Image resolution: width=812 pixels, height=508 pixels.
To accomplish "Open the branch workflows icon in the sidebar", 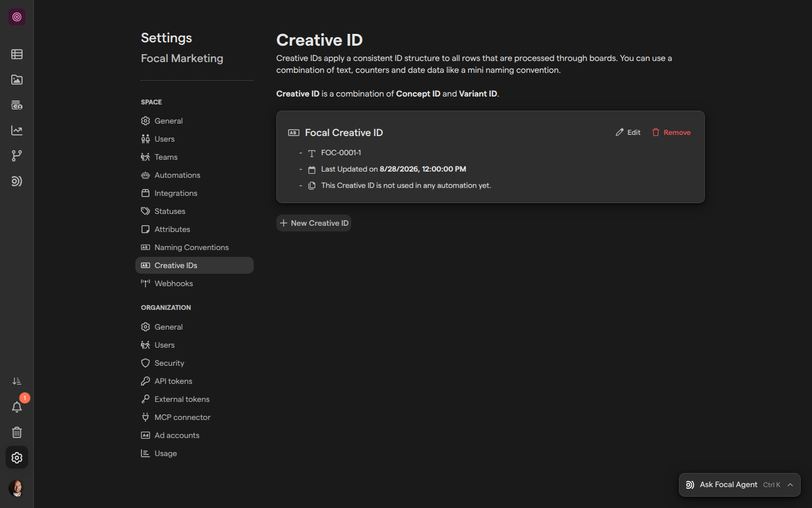I will (17, 156).
